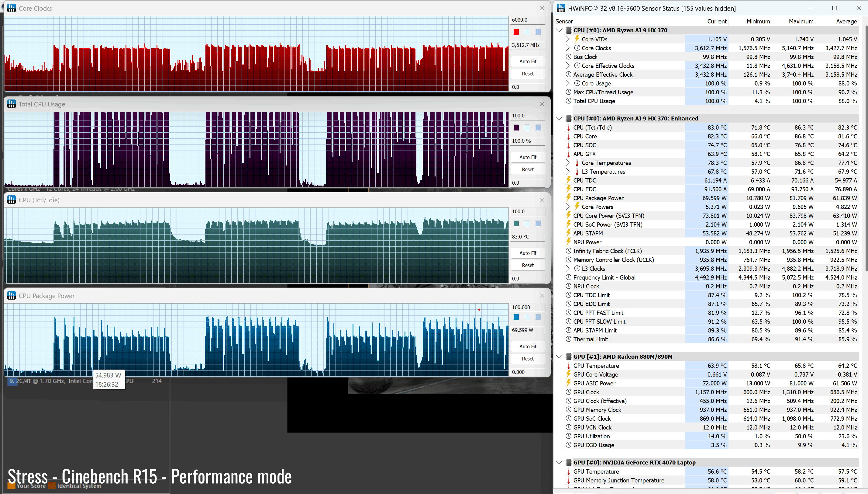The image size is (868, 494).
Task: Click the HWiNFO app icon in Sensor Status title bar
Action: coord(561,8)
